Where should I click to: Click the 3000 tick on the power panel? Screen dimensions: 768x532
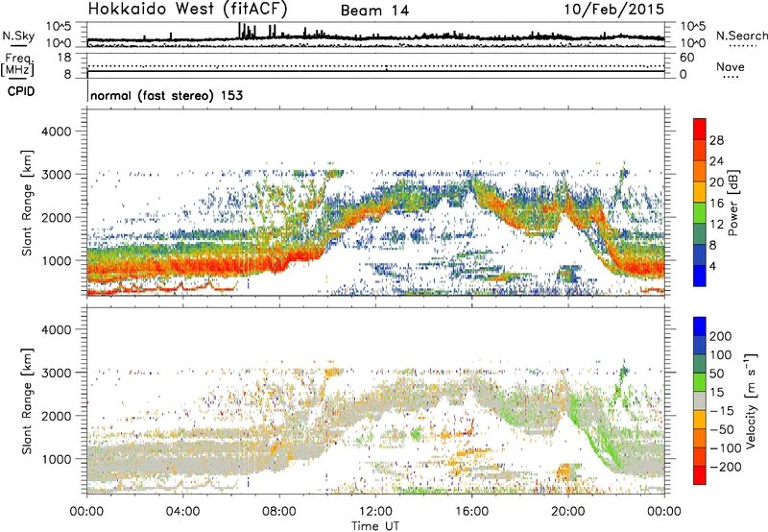(x=57, y=175)
